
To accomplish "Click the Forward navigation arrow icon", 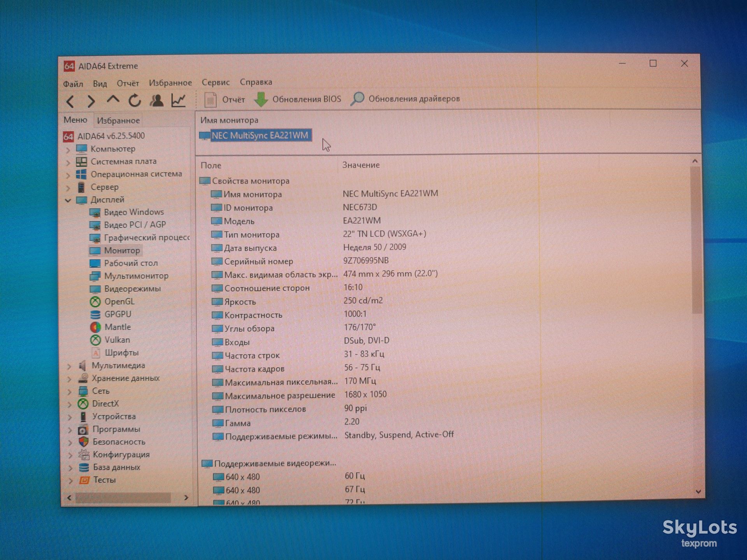I will tap(91, 101).
